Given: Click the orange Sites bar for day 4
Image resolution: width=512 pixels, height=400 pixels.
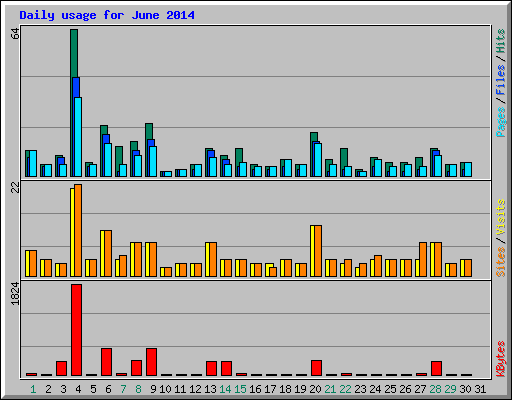Looking at the screenshot, I should 78,230.
